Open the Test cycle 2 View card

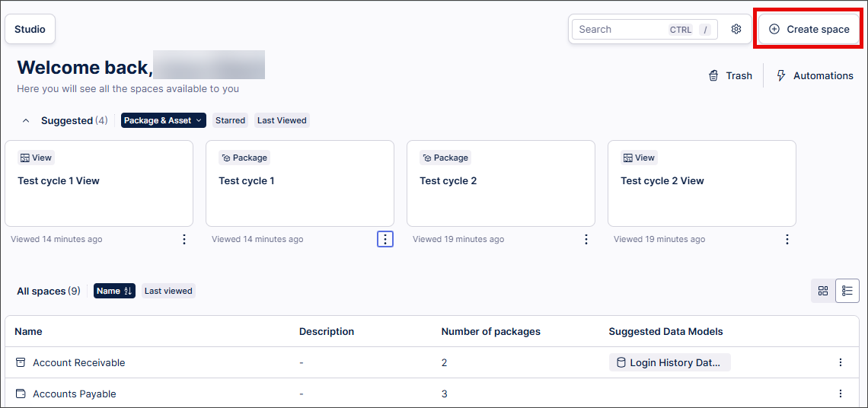pos(702,183)
